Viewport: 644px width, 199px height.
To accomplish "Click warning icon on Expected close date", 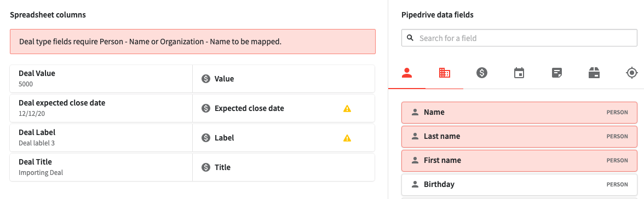I will (347, 108).
